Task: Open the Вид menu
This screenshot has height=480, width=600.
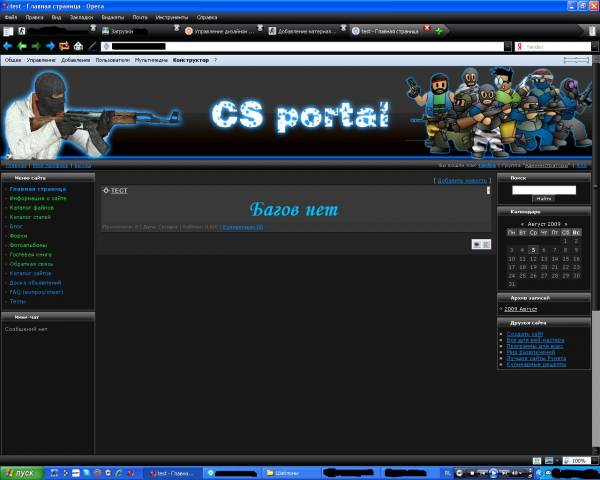Action: coord(56,18)
